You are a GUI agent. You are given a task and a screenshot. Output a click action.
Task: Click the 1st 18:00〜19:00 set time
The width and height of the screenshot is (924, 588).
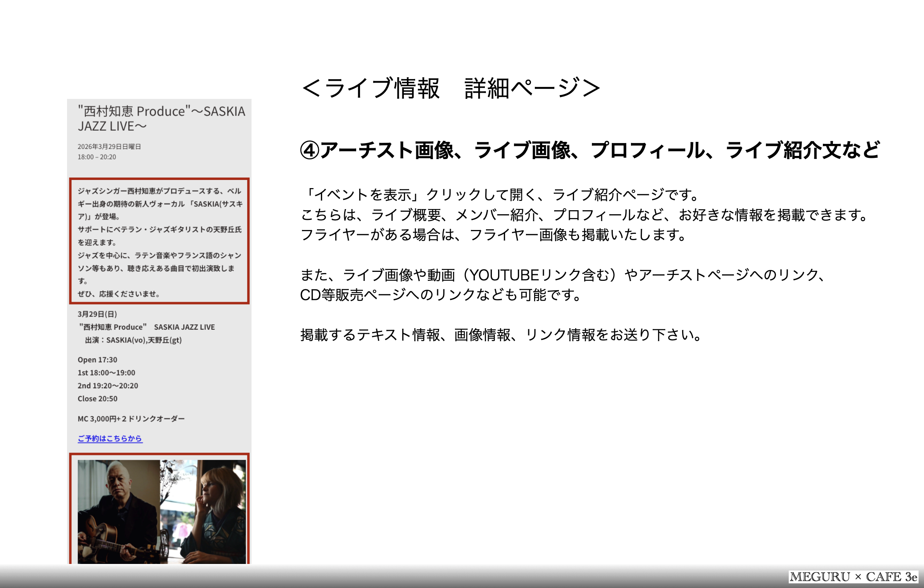(106, 373)
